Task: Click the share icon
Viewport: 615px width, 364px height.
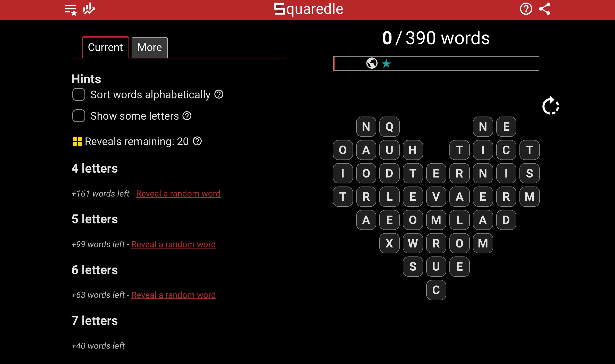Action: (x=546, y=9)
